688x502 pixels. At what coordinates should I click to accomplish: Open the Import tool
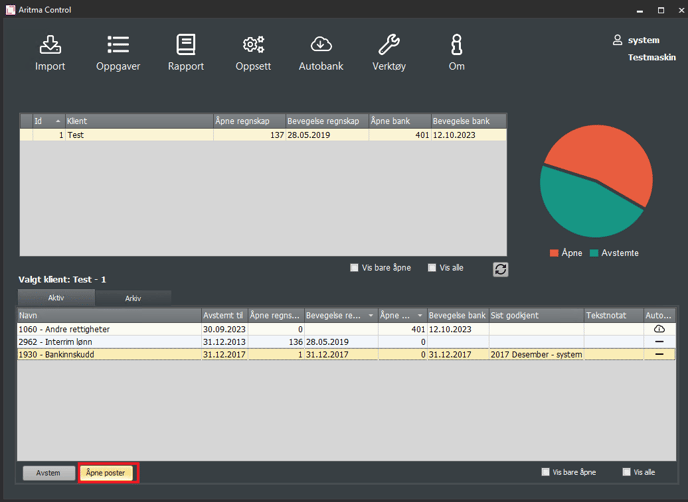coord(50,52)
